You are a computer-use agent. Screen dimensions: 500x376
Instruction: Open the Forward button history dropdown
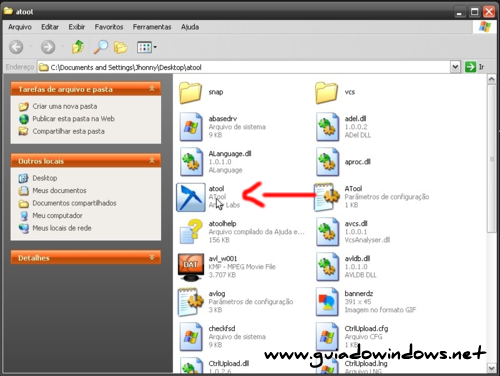point(63,47)
